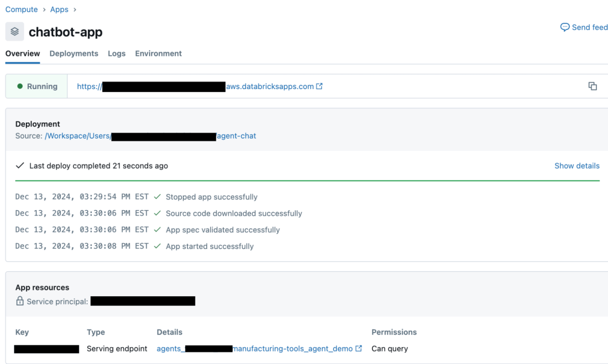Open manufacturing-tools_agent_demo serving endpoint link
The width and height of the screenshot is (608, 364).
point(292,348)
